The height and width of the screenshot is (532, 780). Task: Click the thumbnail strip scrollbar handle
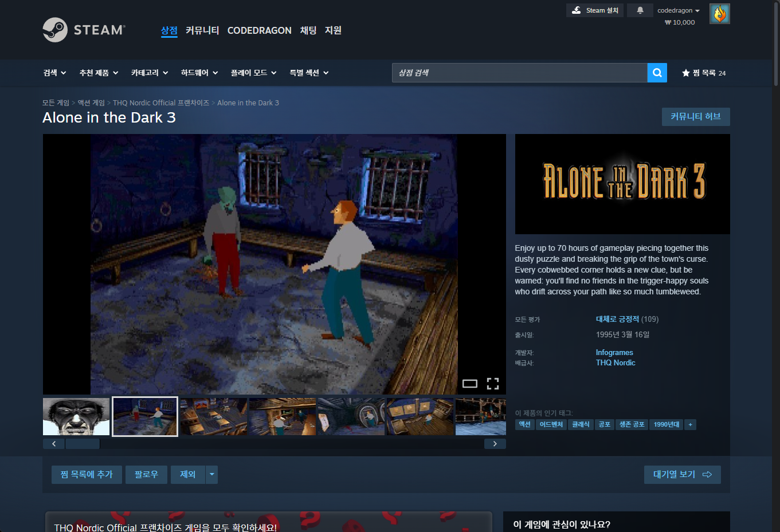(83, 444)
